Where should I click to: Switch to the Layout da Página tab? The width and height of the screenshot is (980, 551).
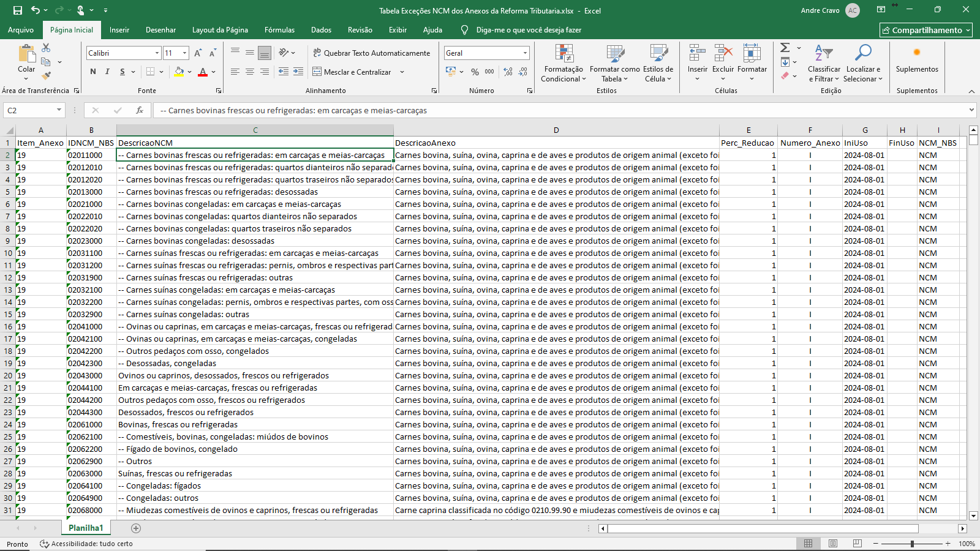pyautogui.click(x=220, y=30)
